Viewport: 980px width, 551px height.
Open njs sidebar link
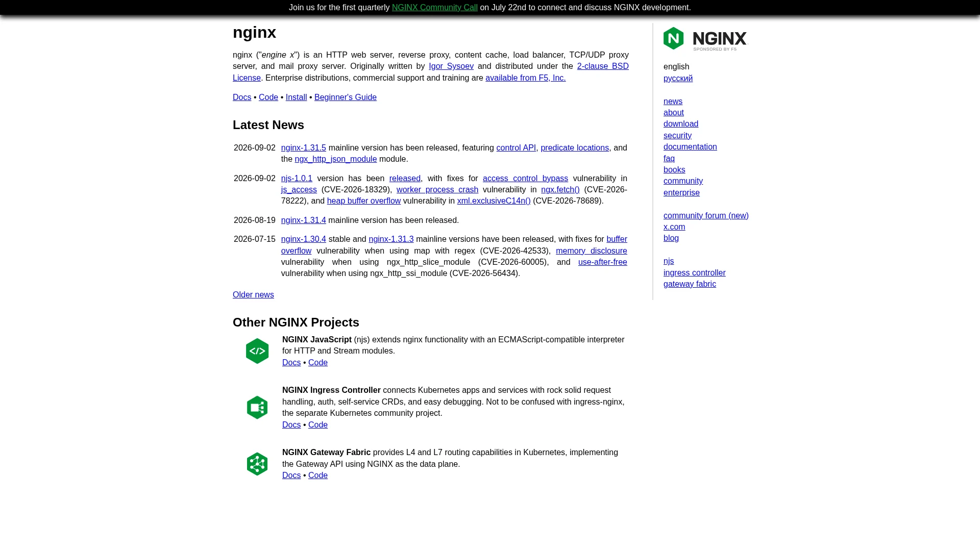[x=669, y=261]
